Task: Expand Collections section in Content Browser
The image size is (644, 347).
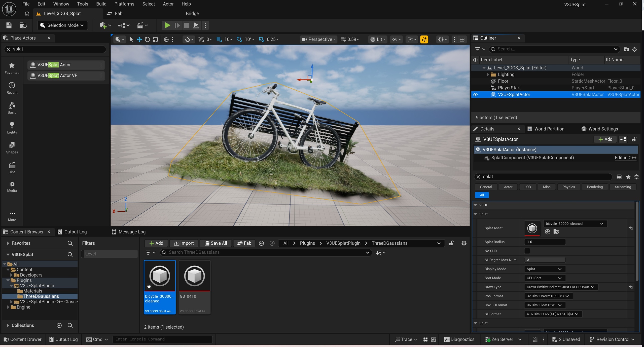Action: [8, 325]
